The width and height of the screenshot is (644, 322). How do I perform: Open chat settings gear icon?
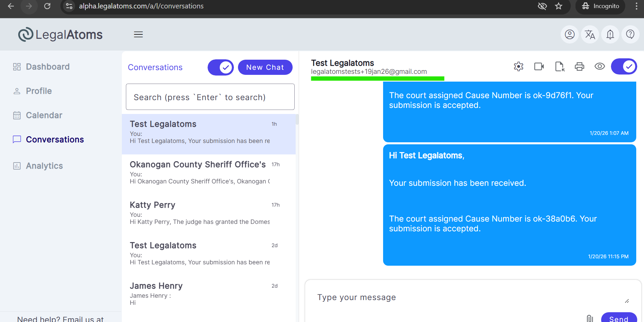click(518, 66)
